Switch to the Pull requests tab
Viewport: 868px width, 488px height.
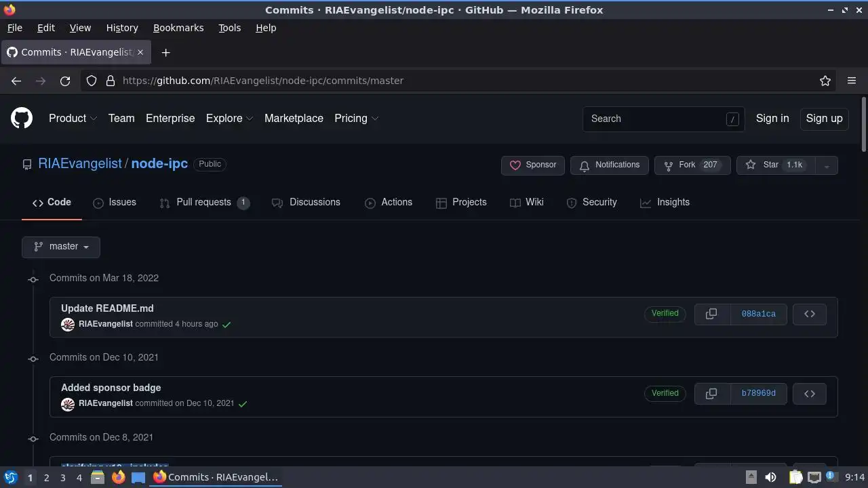(x=204, y=203)
